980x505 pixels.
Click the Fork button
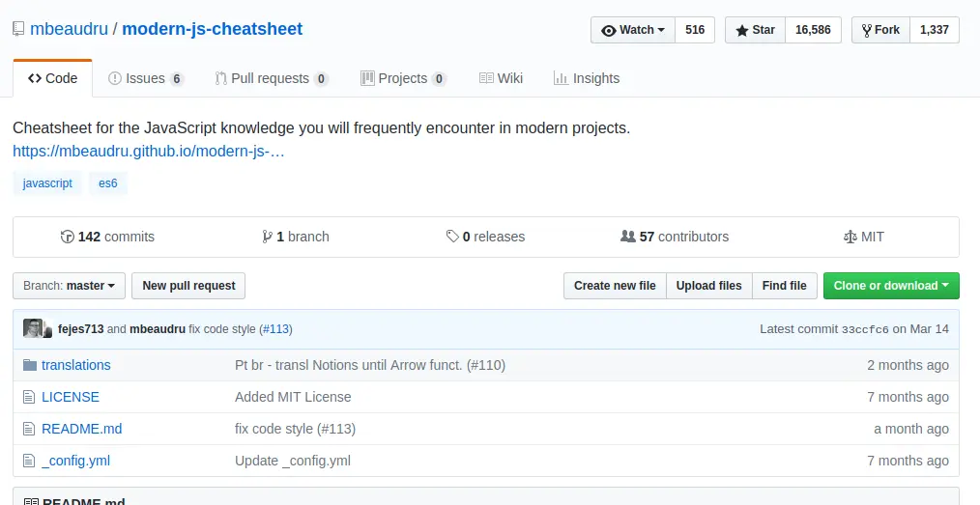(880, 30)
